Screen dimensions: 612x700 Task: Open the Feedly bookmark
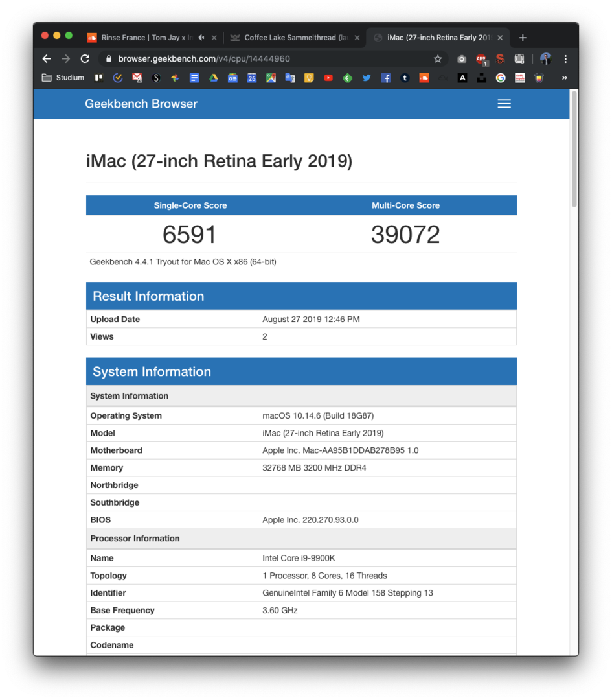coord(348,78)
